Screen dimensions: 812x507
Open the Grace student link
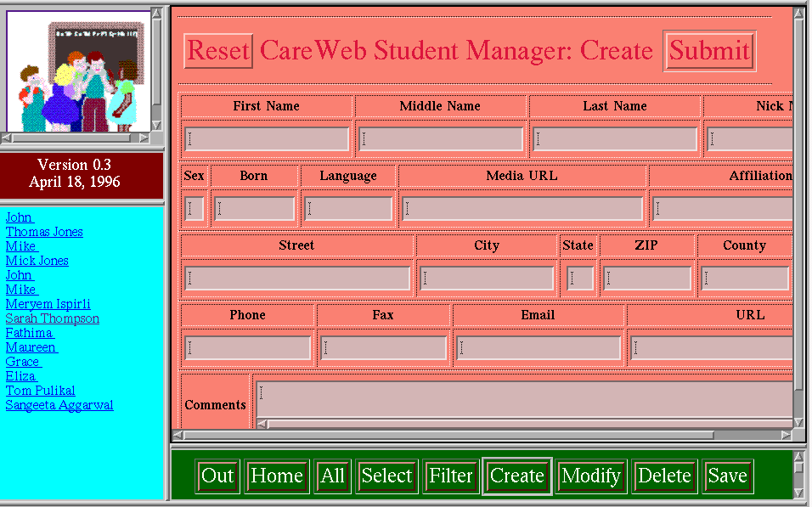tap(23, 362)
